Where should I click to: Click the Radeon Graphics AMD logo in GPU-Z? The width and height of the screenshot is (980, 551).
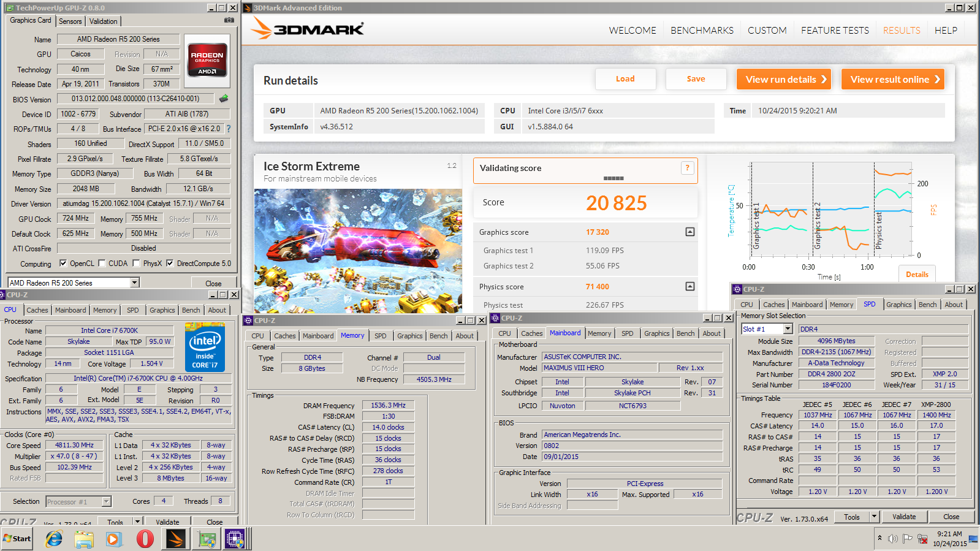pyautogui.click(x=207, y=62)
